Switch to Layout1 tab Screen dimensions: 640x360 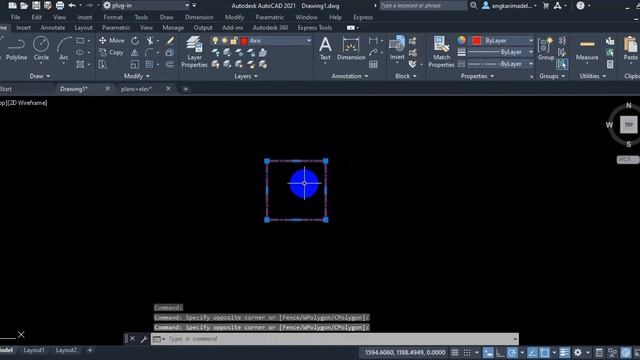pyautogui.click(x=34, y=350)
